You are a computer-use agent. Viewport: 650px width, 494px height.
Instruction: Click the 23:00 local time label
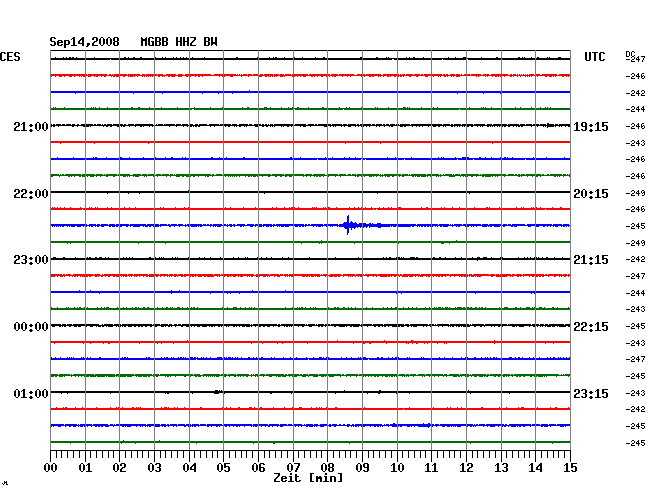coord(31,260)
